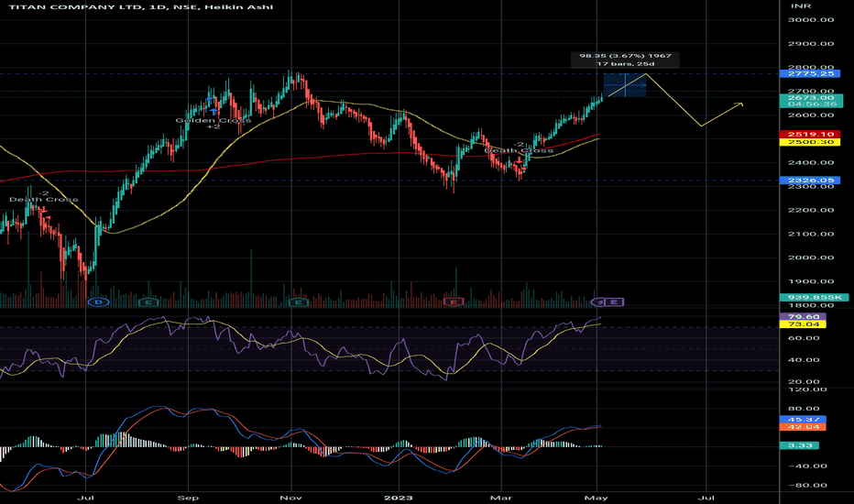Click the 3000.00 price axis label
The height and width of the screenshot is (504, 854).
[x=811, y=19]
